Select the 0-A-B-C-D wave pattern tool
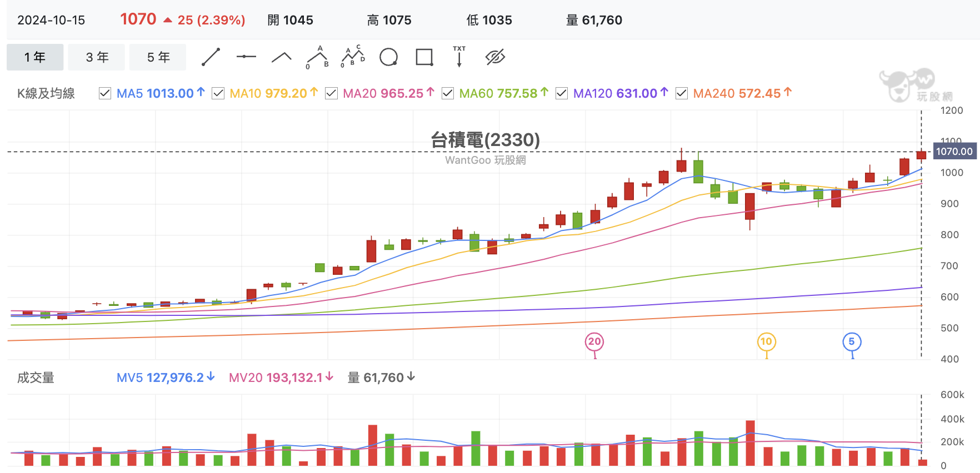Viewport: 980px width, 473px height. tap(353, 57)
